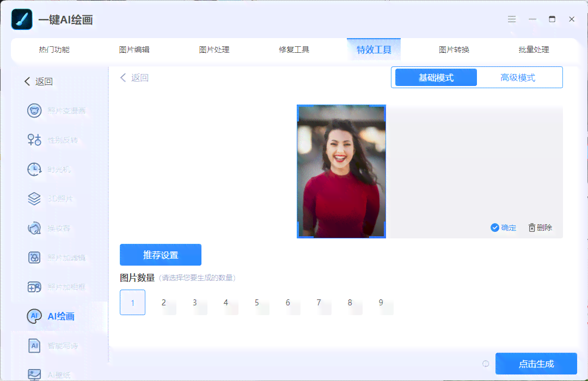
Task: Click the 照片加滤镜 sidebar label
Action: coord(67,257)
